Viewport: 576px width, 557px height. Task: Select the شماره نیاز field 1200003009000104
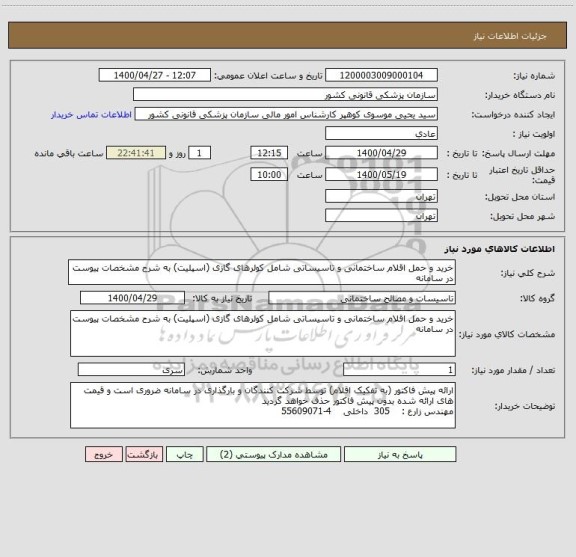pyautogui.click(x=381, y=75)
